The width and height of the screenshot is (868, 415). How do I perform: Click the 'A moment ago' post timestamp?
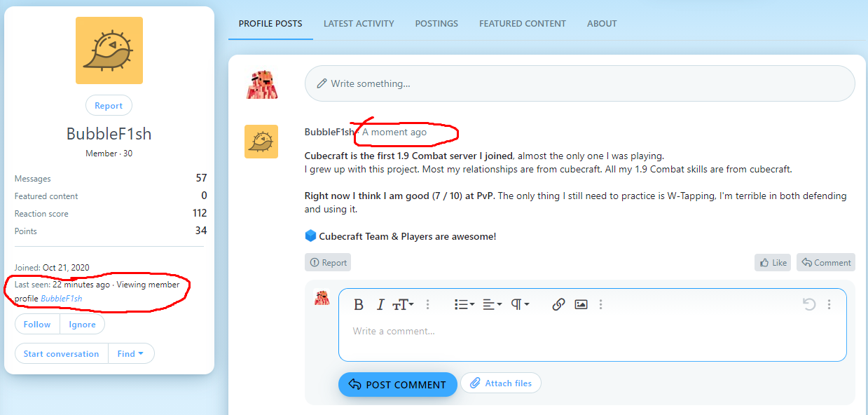pos(394,132)
